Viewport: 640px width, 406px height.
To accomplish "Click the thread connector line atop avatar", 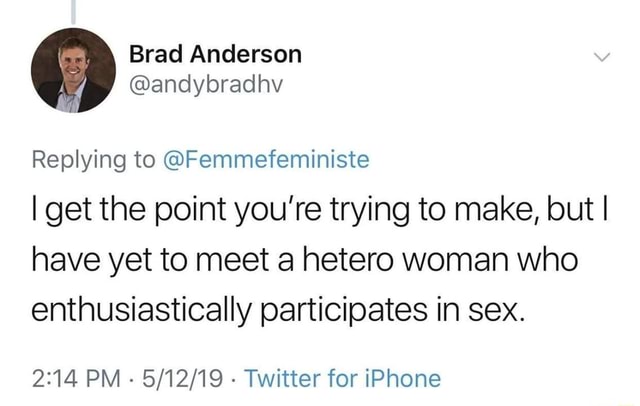I will (x=73, y=12).
